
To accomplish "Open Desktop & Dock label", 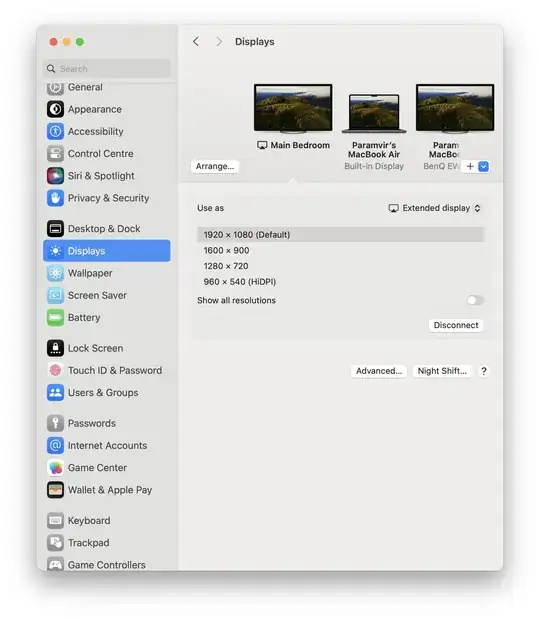I will [104, 229].
